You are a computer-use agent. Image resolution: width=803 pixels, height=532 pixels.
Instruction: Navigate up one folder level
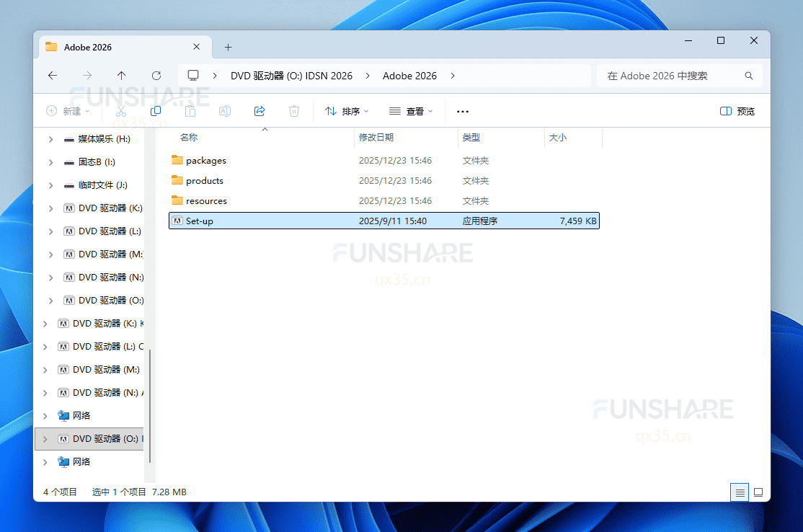point(121,75)
